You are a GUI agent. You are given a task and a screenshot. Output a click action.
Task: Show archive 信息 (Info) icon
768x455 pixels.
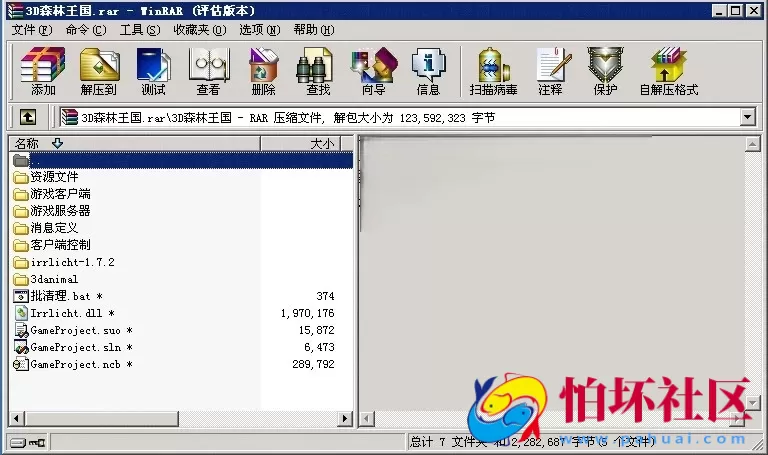(x=428, y=71)
